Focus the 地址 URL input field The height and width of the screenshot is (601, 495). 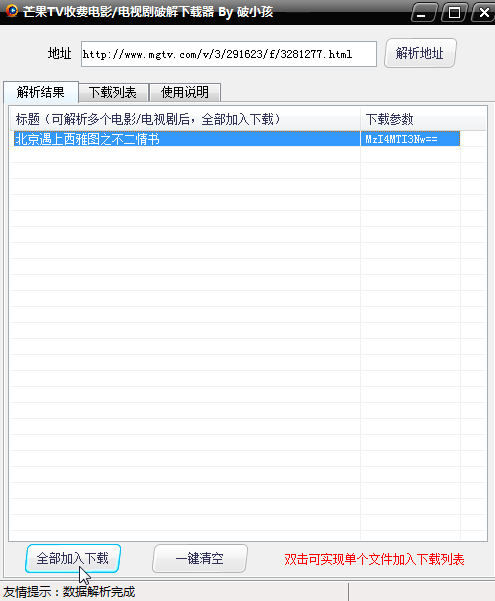tap(229, 54)
